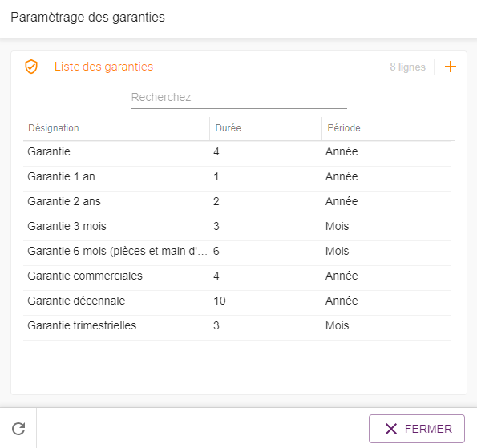Close the dialog with the FERMER button
This screenshot has height=448, width=477.
[416, 429]
